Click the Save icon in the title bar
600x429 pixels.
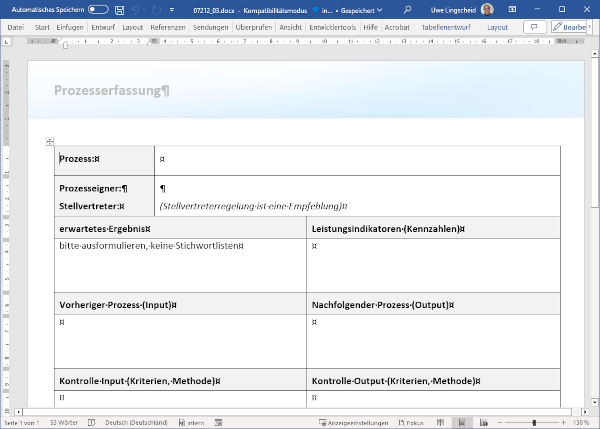[x=119, y=9]
